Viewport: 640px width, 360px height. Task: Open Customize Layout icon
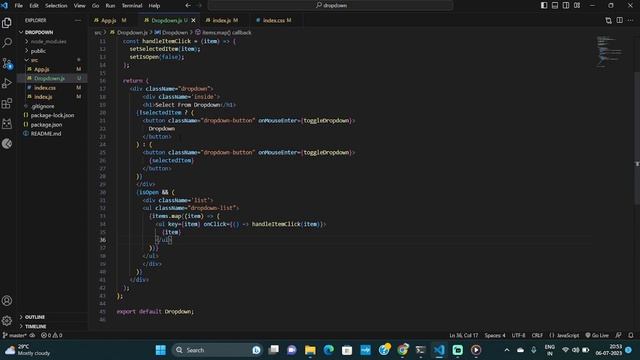click(x=577, y=5)
